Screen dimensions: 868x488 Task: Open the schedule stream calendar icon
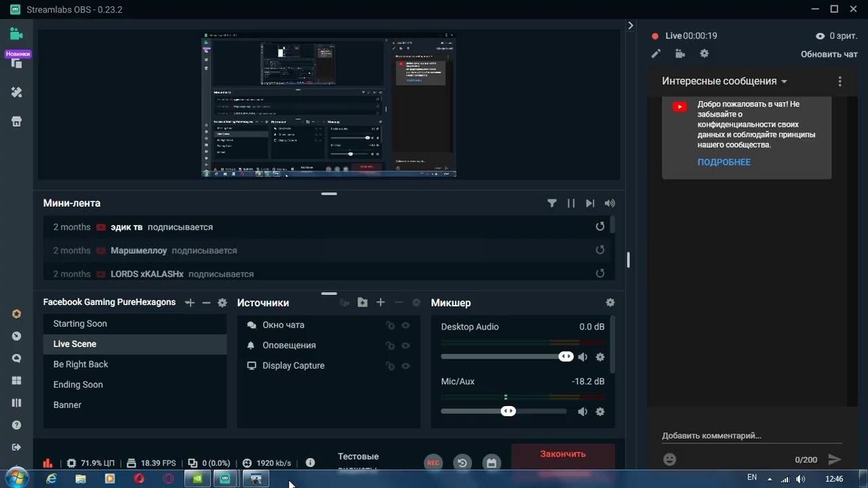point(492,463)
